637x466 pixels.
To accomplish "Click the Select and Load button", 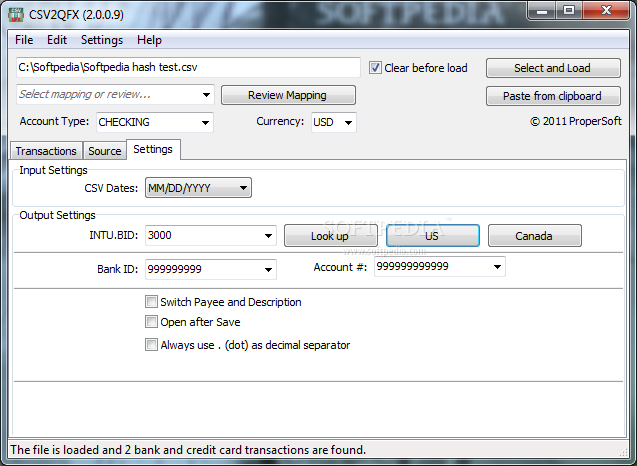I will [x=553, y=68].
